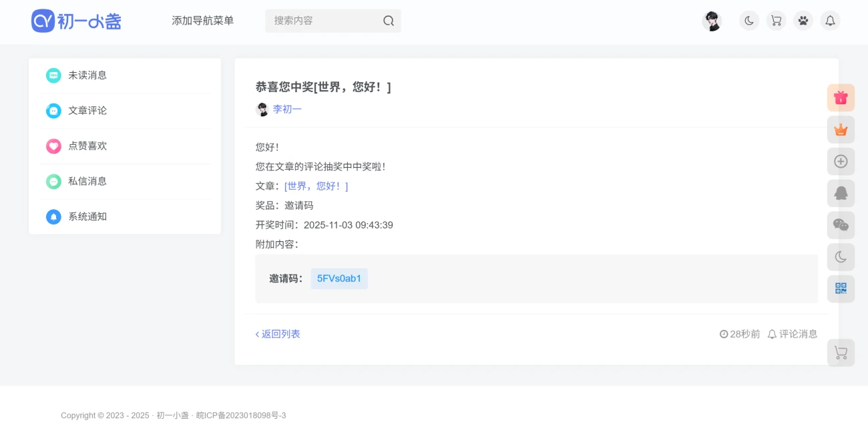Open the WeChat chat bubble icon
Screen dimensions: 868x447
841,225
